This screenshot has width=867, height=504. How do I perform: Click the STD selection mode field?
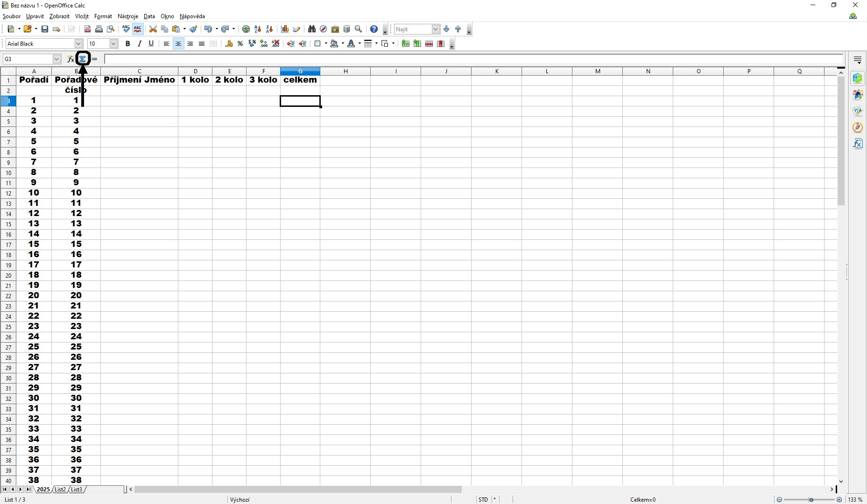click(x=483, y=499)
